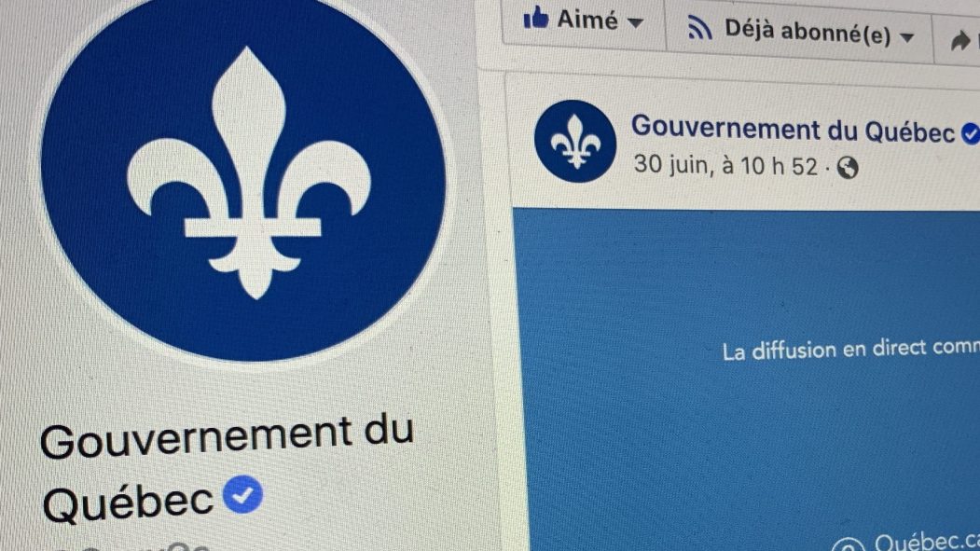Screen dimensions: 980x551
Task: Open Gouvernement du Québec post author link
Action: pos(793,129)
